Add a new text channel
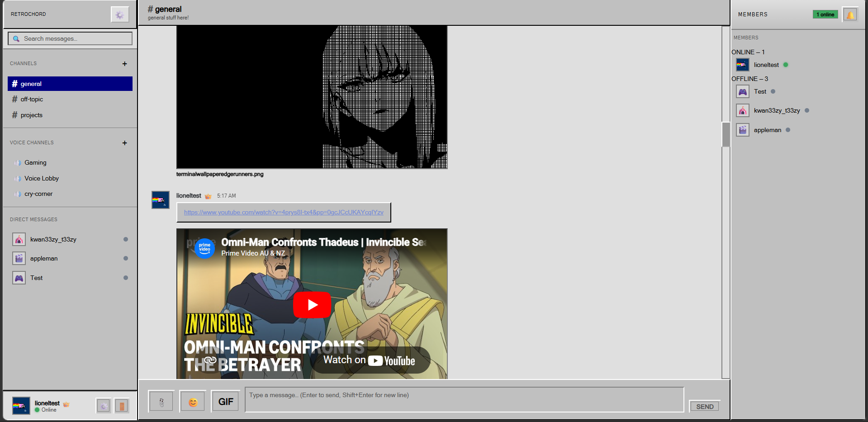The width and height of the screenshot is (868, 422). [x=124, y=64]
